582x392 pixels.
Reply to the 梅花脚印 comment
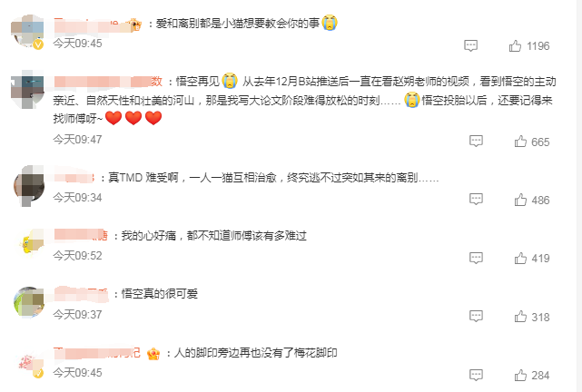tap(476, 375)
